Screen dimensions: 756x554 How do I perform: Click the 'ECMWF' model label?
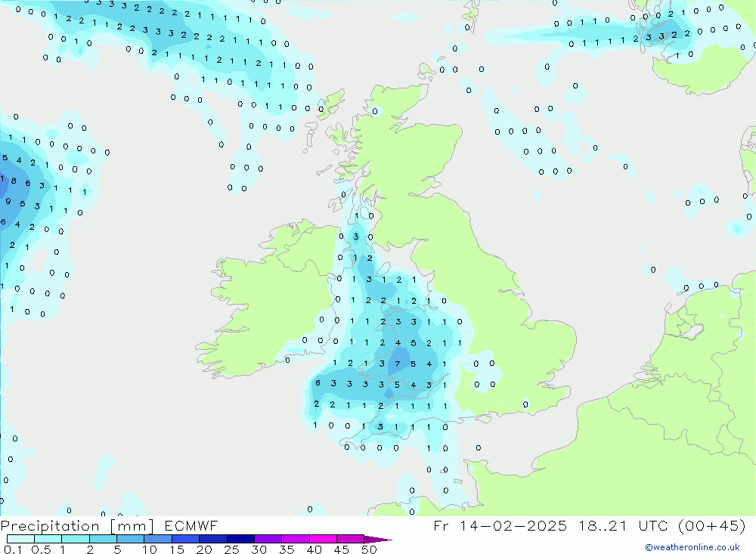pos(191,525)
